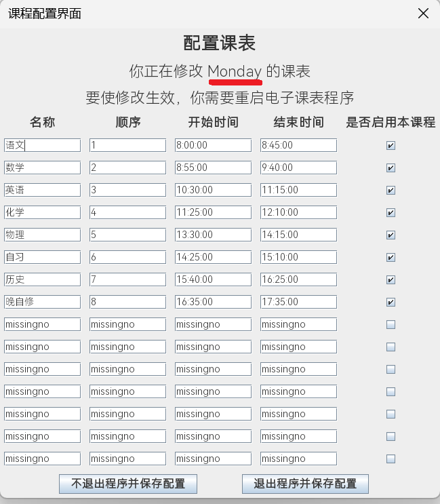This screenshot has height=504, width=440.
Task: Click the 配置课表 heading
Action: [x=220, y=43]
